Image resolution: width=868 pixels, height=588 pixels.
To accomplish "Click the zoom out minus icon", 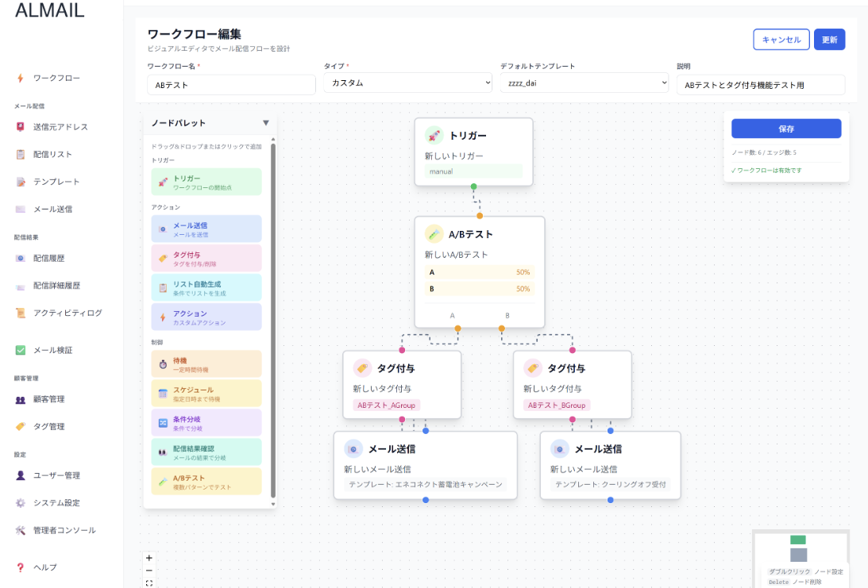I will (x=149, y=571).
